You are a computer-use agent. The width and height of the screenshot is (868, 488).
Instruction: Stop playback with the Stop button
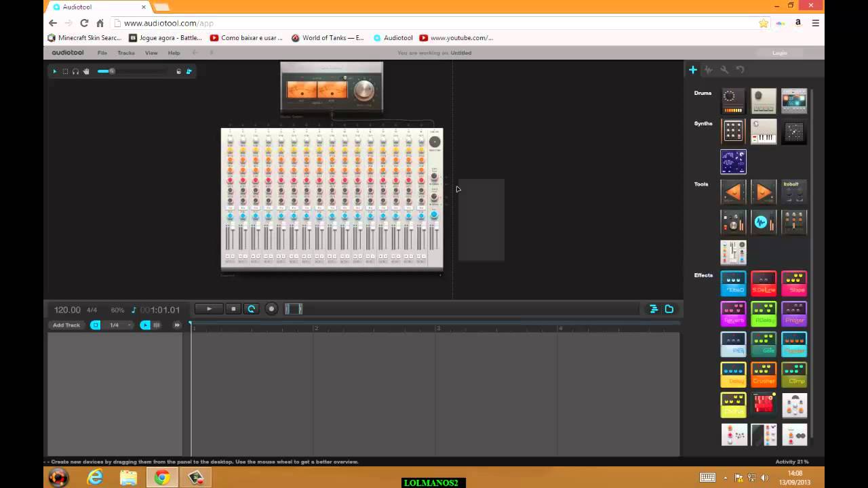tap(233, 309)
